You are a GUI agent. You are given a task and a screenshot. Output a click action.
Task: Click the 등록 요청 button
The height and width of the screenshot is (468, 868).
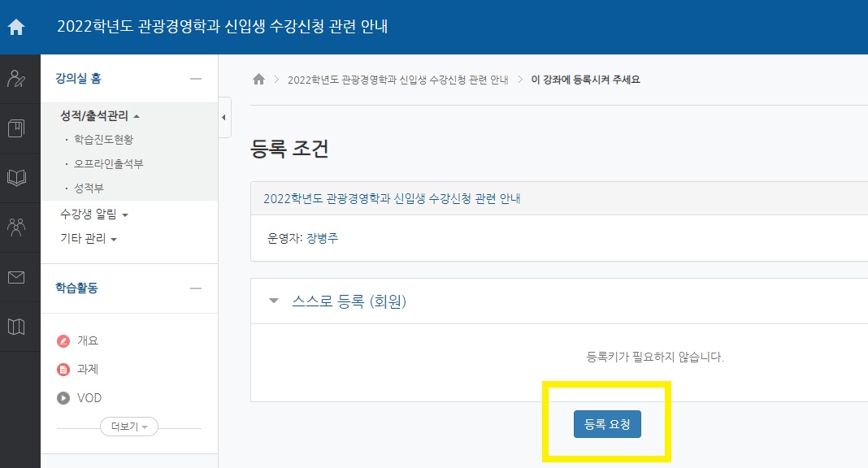point(607,424)
